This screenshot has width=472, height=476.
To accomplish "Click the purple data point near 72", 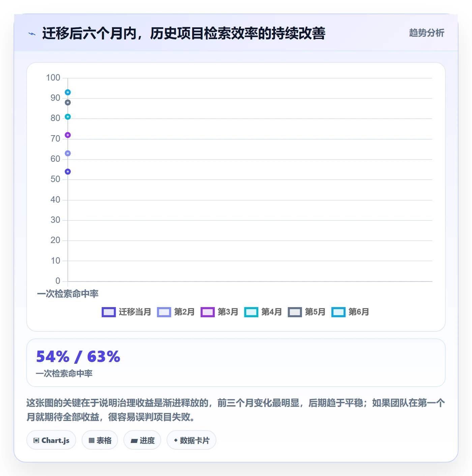I will pyautogui.click(x=68, y=135).
